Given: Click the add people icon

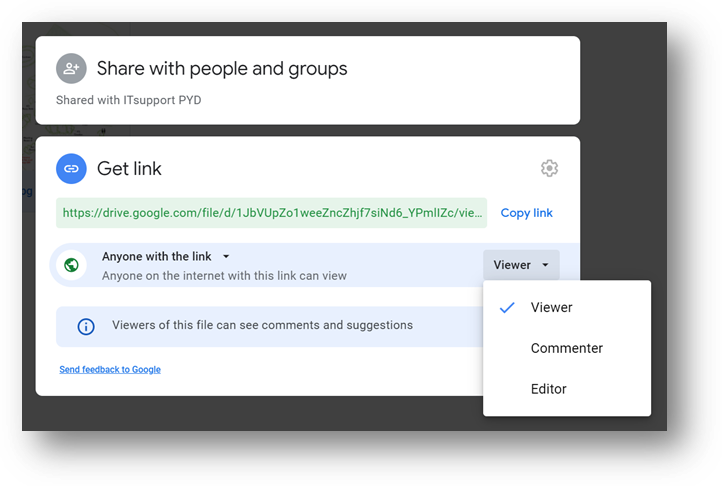Looking at the screenshot, I should point(71,69).
